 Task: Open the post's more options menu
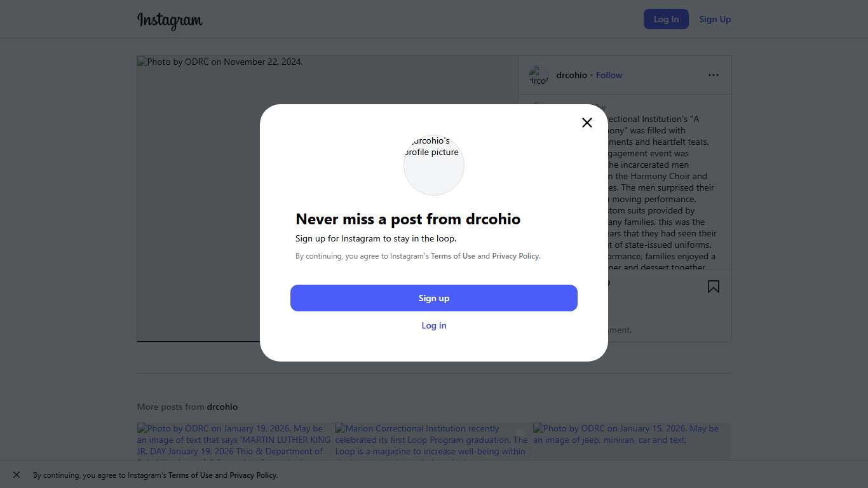pos(714,75)
